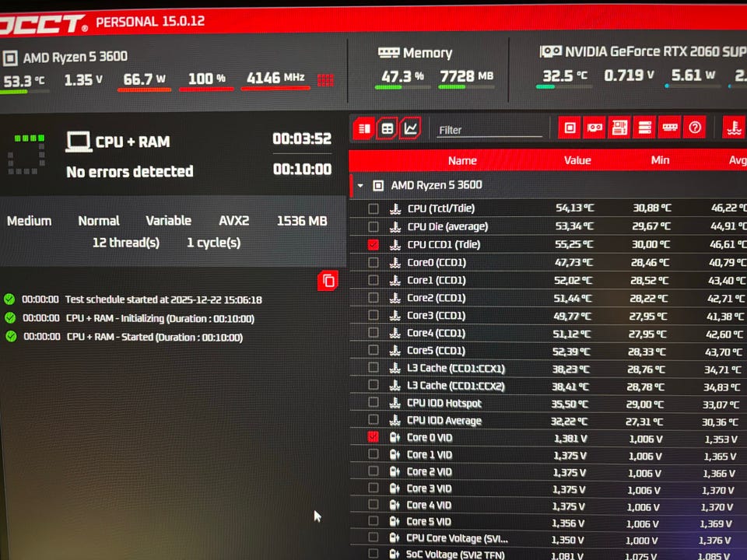747x560 pixels.
Task: Enable CPU Die (average) checkbox
Action: (373, 226)
